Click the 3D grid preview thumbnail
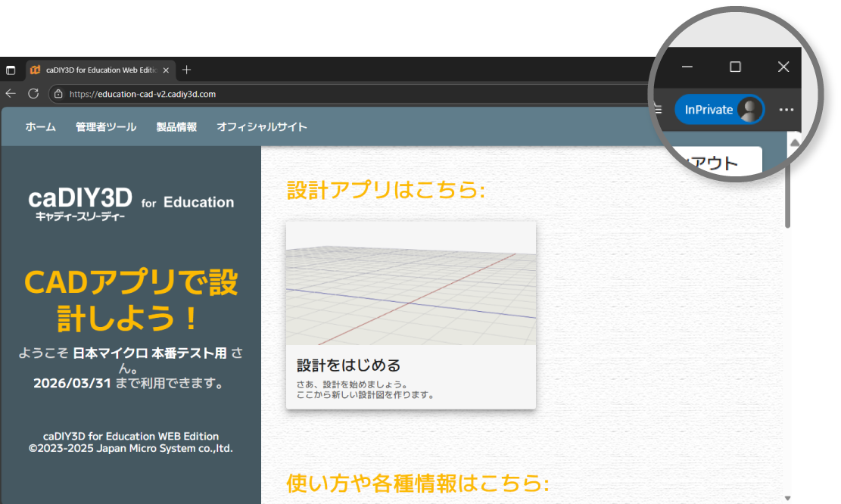The height and width of the screenshot is (504, 841). (411, 283)
